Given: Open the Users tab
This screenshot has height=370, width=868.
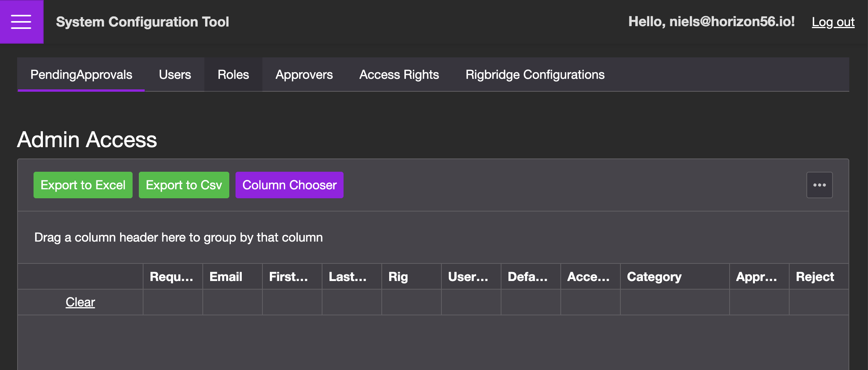Looking at the screenshot, I should pos(175,75).
